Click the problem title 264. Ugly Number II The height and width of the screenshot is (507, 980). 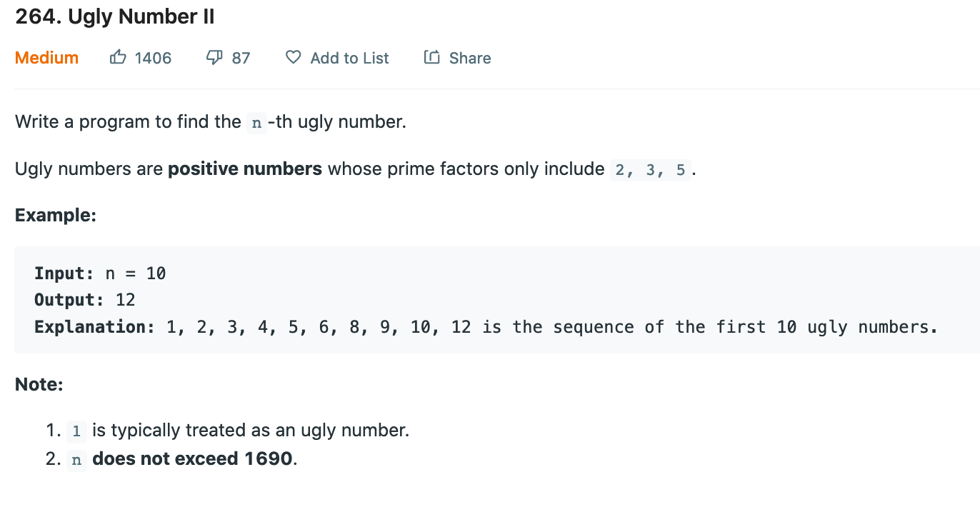[115, 17]
